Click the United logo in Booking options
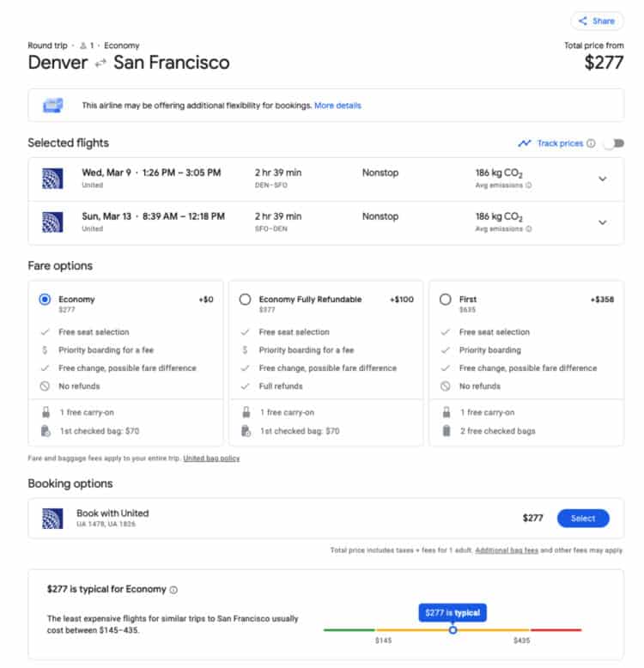The image size is (644, 668). (52, 518)
